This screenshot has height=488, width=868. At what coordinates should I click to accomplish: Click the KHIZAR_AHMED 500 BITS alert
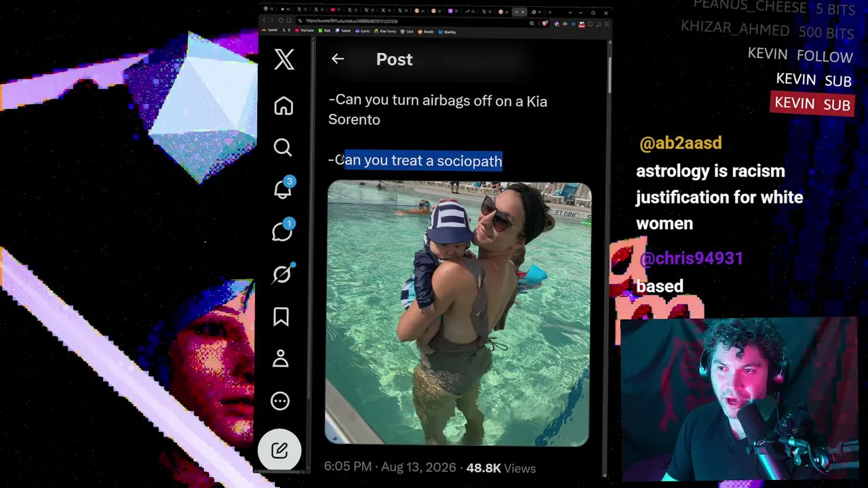pos(767,31)
